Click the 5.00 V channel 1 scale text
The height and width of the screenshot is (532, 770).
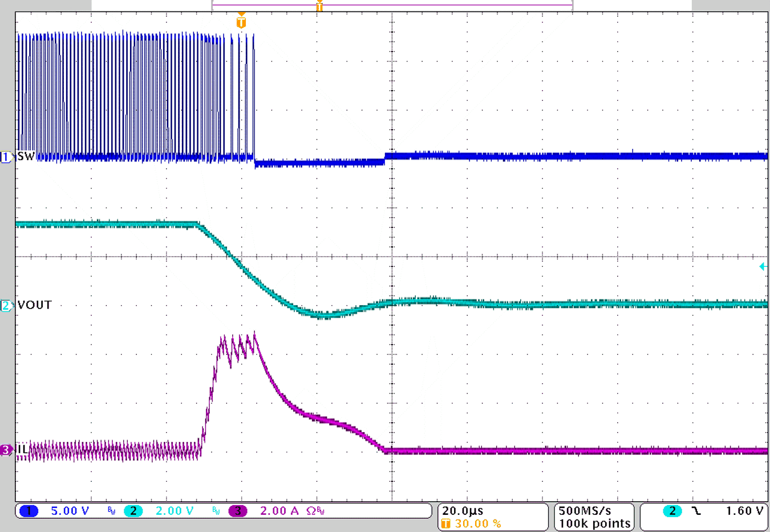click(68, 511)
